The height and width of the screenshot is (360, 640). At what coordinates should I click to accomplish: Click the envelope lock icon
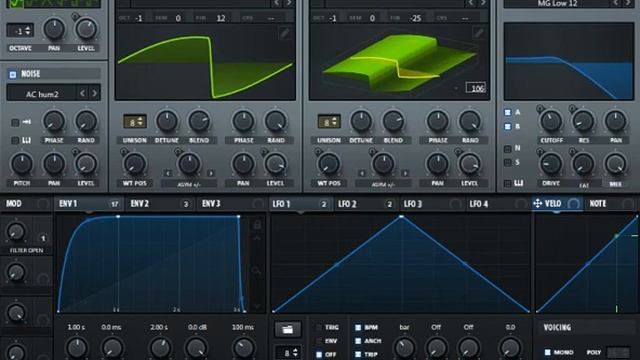[257, 224]
